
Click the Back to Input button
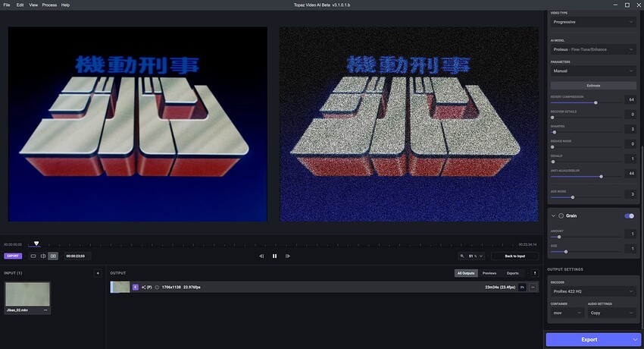pyautogui.click(x=515, y=256)
